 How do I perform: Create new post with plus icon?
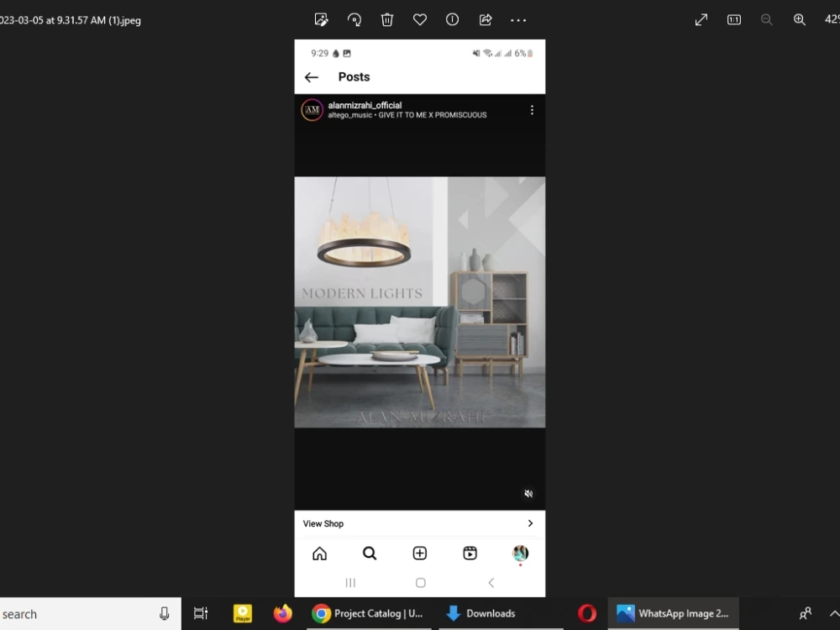coord(420,553)
